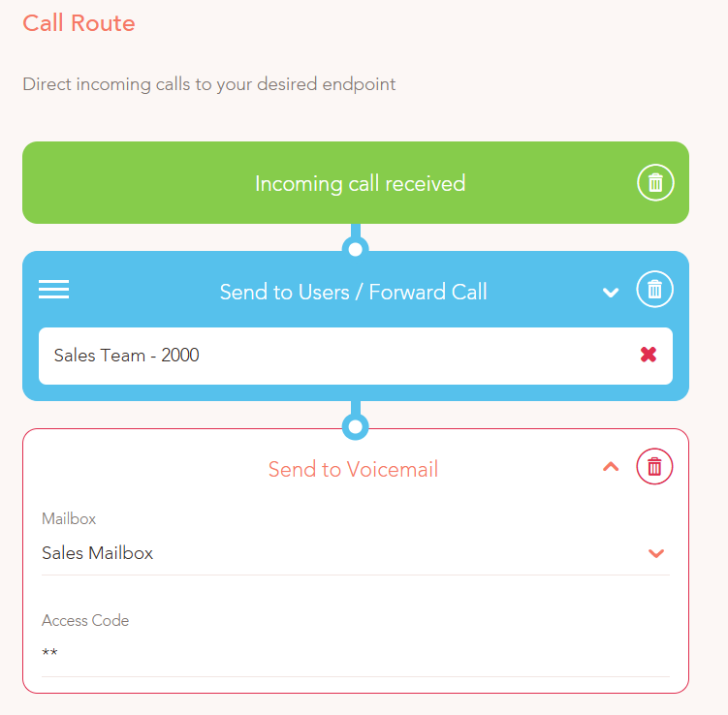
Task: Delete the Send to Voicemail step
Action: tap(654, 466)
